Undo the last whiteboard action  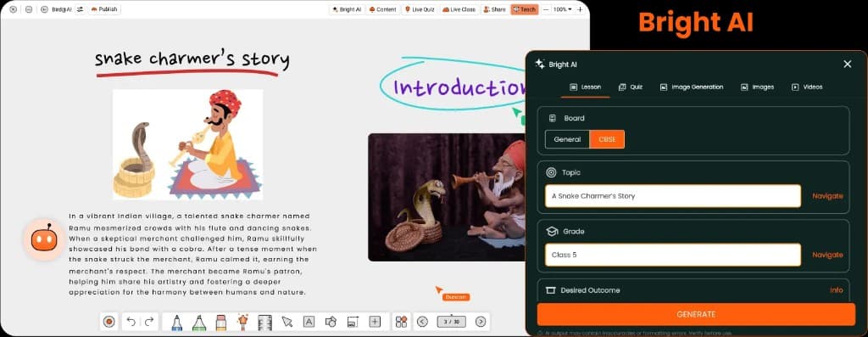coord(131,322)
